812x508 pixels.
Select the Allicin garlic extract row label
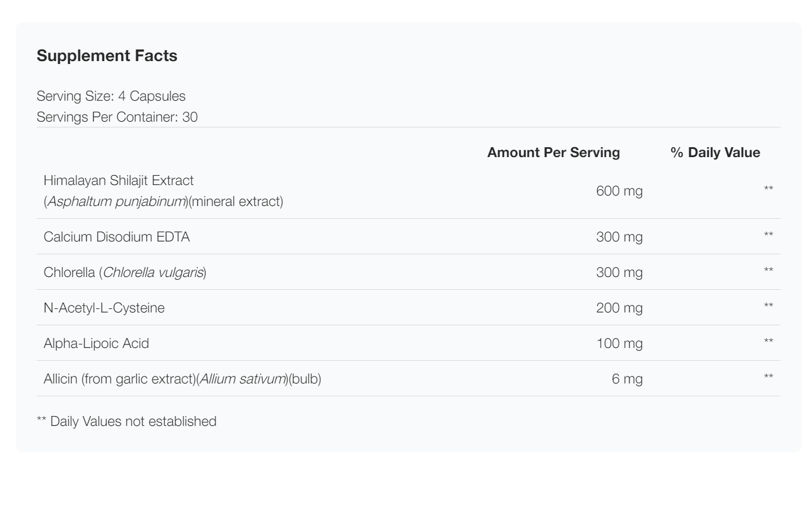click(x=182, y=379)
